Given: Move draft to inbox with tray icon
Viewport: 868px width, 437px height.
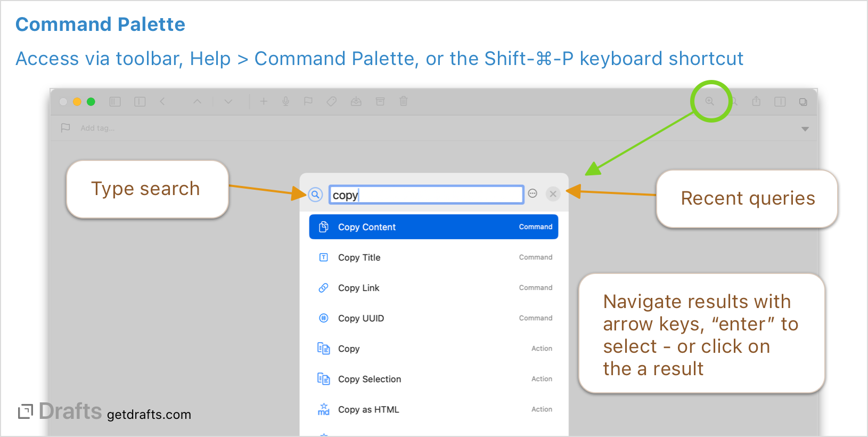Looking at the screenshot, I should [356, 101].
